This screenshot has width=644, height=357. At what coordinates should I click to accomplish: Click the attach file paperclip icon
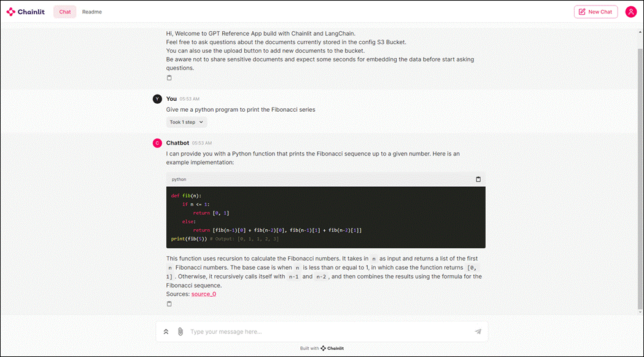point(180,332)
